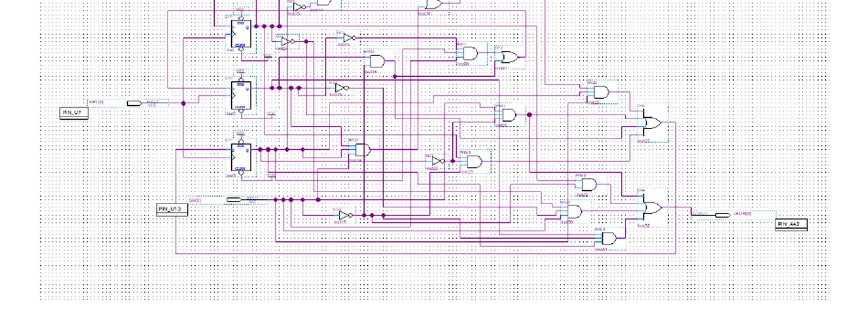868x320 pixels.
Task: Click the LEDR[0] output pin name label
Action: point(743,214)
